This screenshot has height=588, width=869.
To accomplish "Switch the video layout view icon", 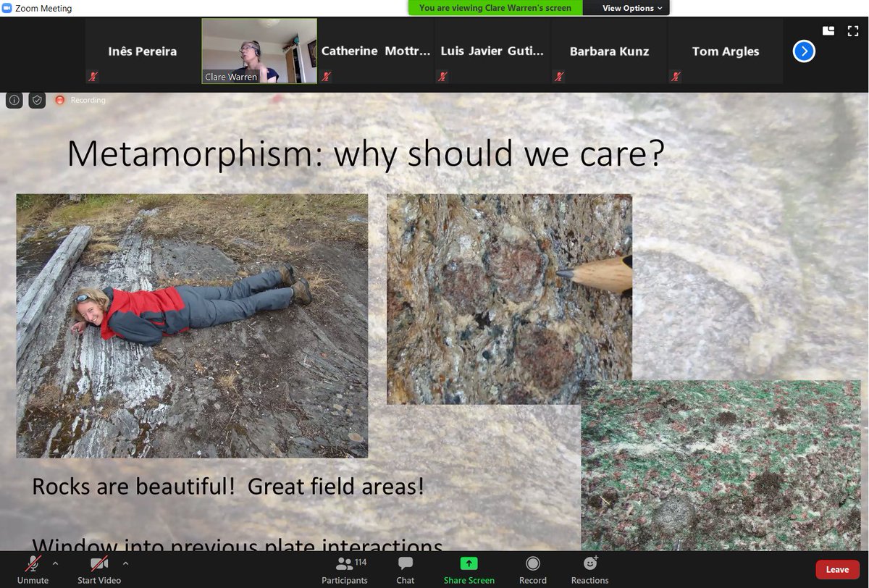I will (x=829, y=30).
